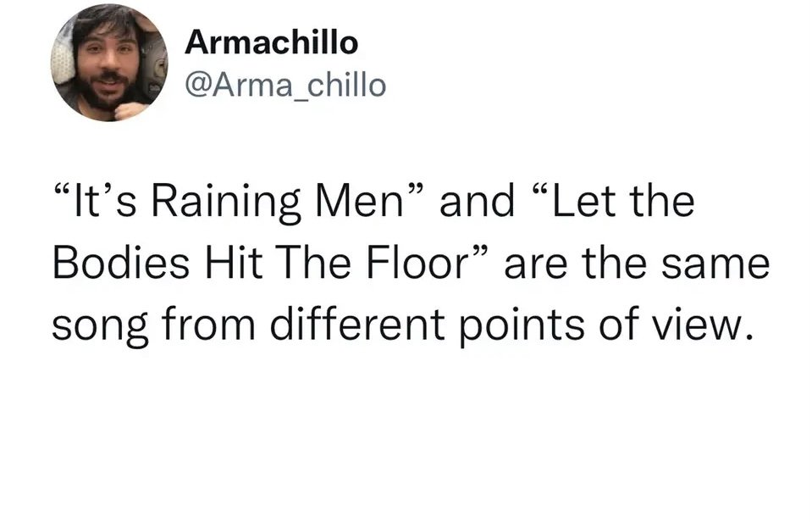Image resolution: width=812 pixels, height=522 pixels.
Task: Click the word "view." ending the tweet
Action: (701, 325)
